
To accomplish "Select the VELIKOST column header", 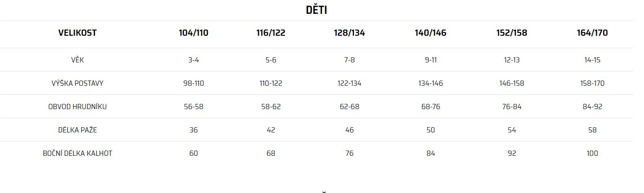I will 78,33.
